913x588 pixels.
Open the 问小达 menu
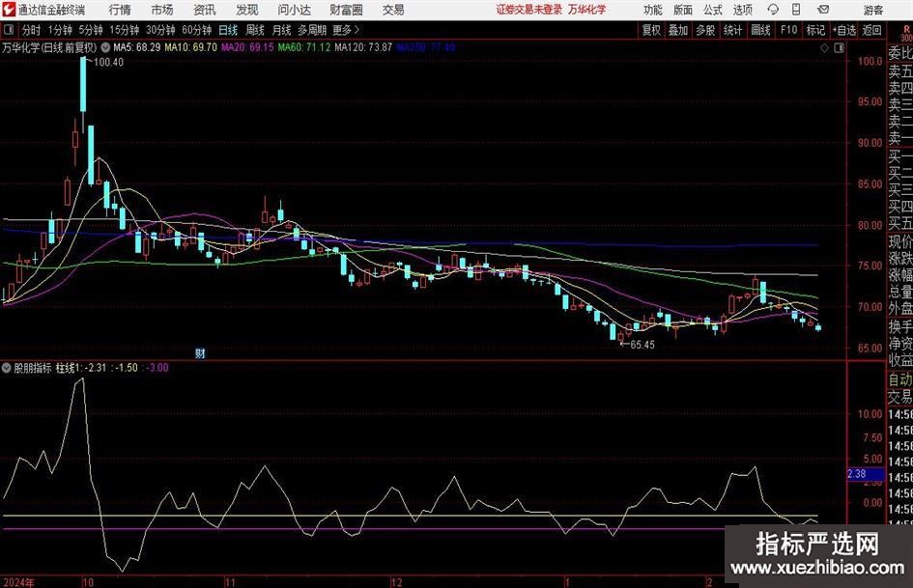pos(294,10)
